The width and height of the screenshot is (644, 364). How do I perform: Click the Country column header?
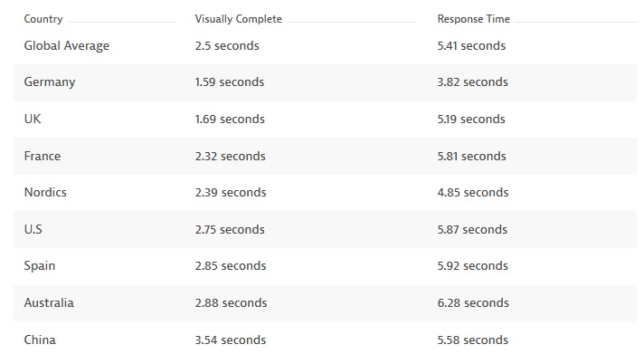click(x=43, y=19)
